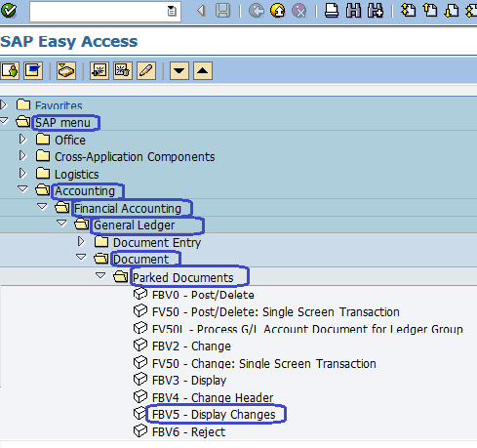Image resolution: width=477 pixels, height=448 pixels.
Task: Expand the Logistics folder
Action: coord(22,173)
